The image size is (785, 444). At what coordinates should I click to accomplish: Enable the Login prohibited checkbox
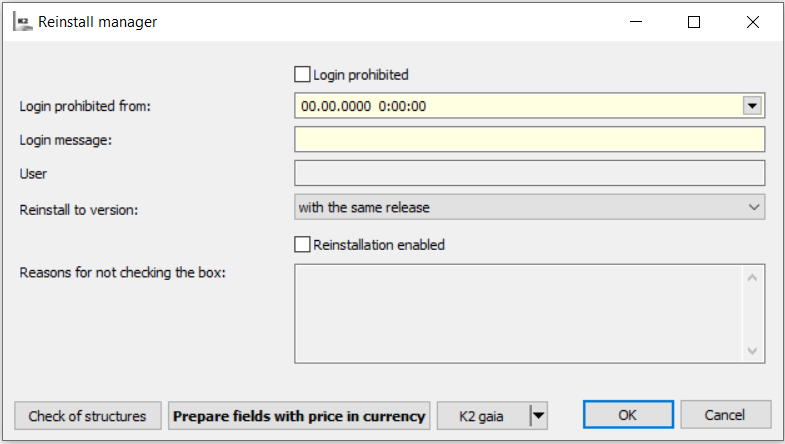point(302,74)
